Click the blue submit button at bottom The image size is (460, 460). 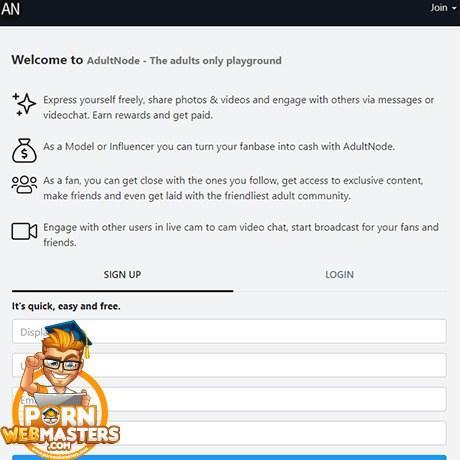[x=229, y=457]
